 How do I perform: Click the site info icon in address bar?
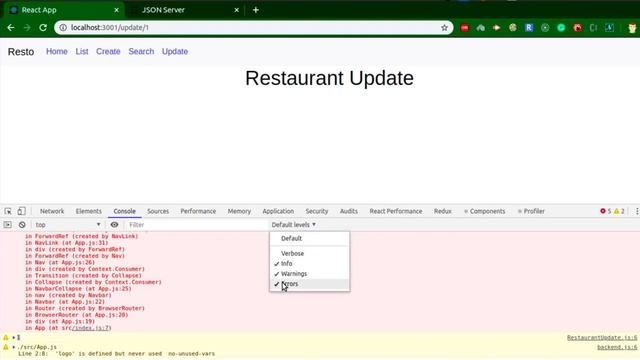pyautogui.click(x=63, y=28)
